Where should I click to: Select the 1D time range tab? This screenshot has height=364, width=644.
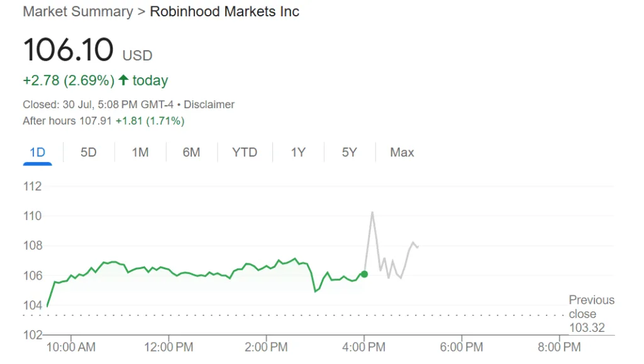click(38, 152)
